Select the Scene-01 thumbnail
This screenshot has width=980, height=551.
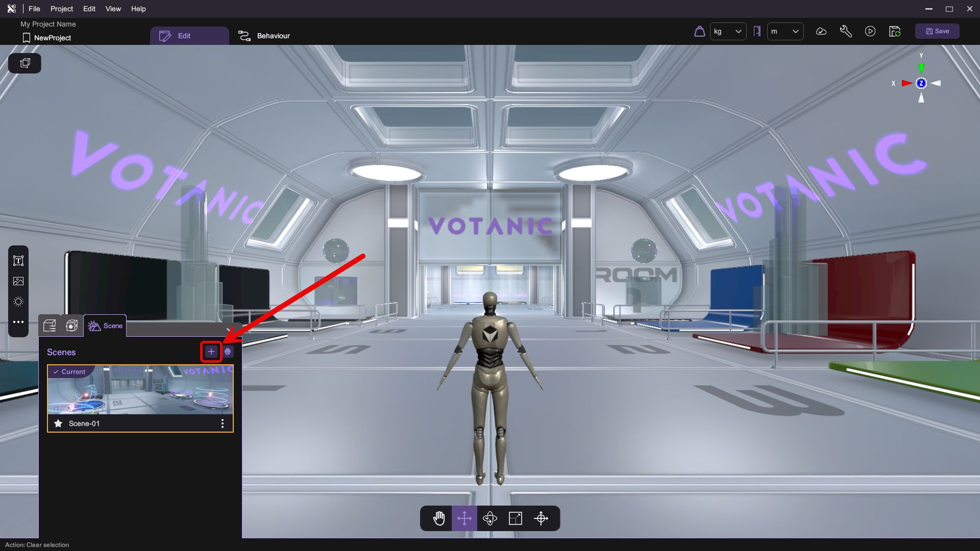140,390
